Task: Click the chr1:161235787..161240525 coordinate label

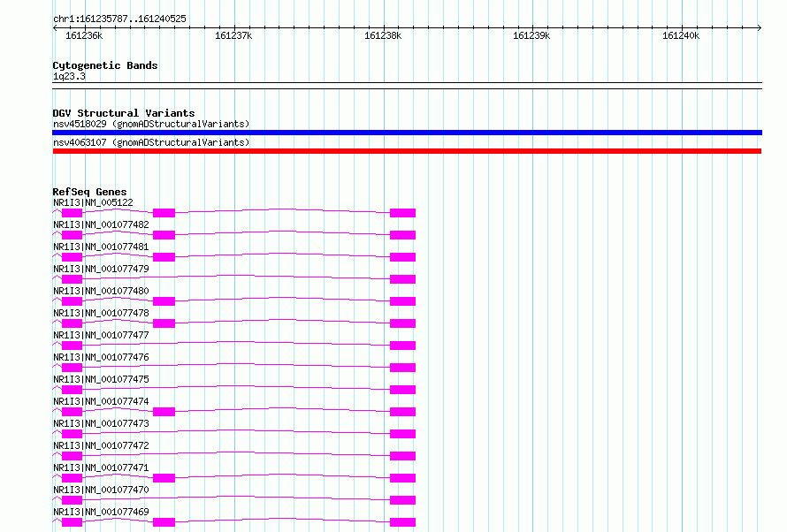Action: 119,19
